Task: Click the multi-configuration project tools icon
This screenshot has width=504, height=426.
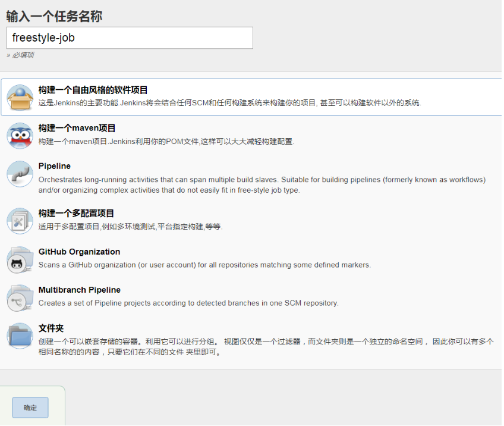Action: point(20,221)
